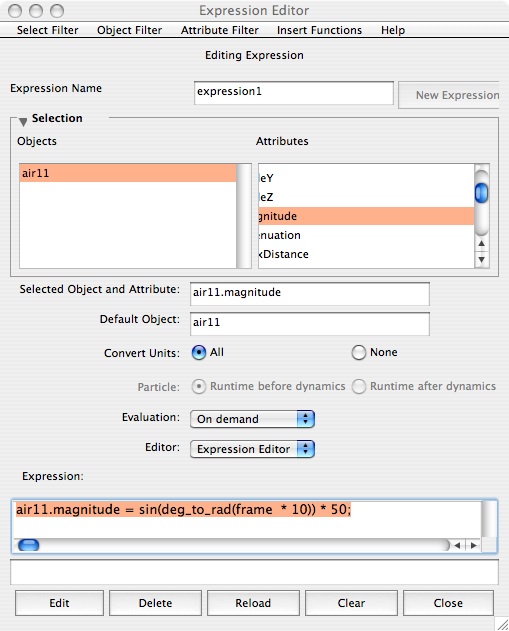The width and height of the screenshot is (509, 631).
Task: Collapse the Selection section triangle
Action: 23,121
